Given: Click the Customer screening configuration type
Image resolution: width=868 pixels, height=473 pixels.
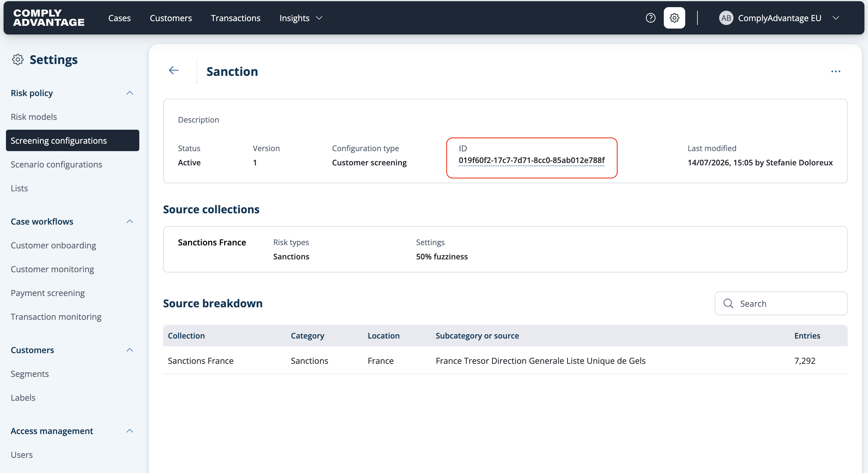Looking at the screenshot, I should tap(369, 163).
